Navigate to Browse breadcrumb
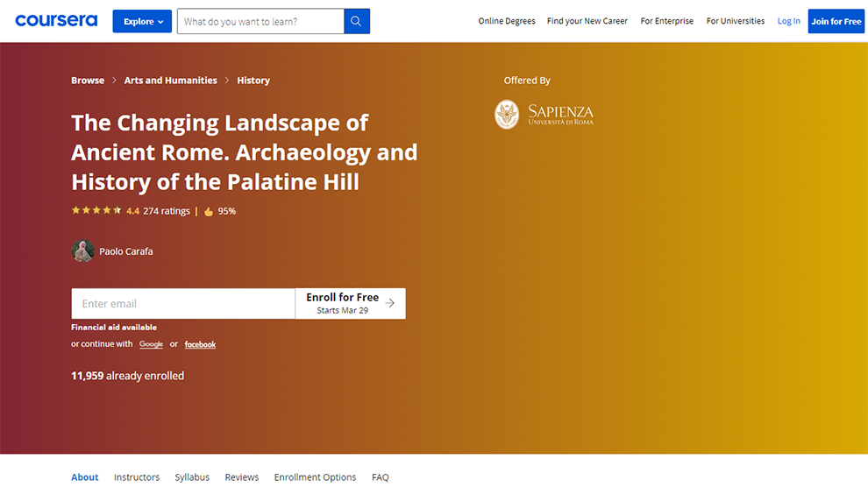The image size is (868, 494). point(88,81)
